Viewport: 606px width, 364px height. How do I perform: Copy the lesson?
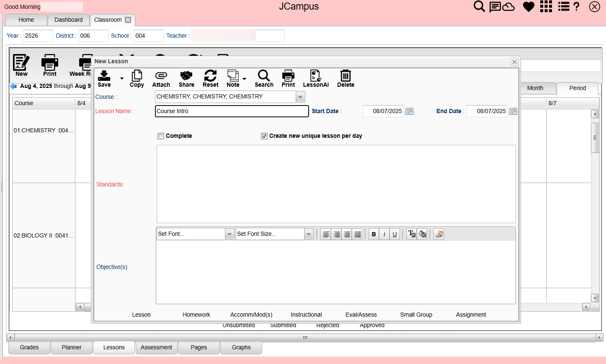point(137,79)
